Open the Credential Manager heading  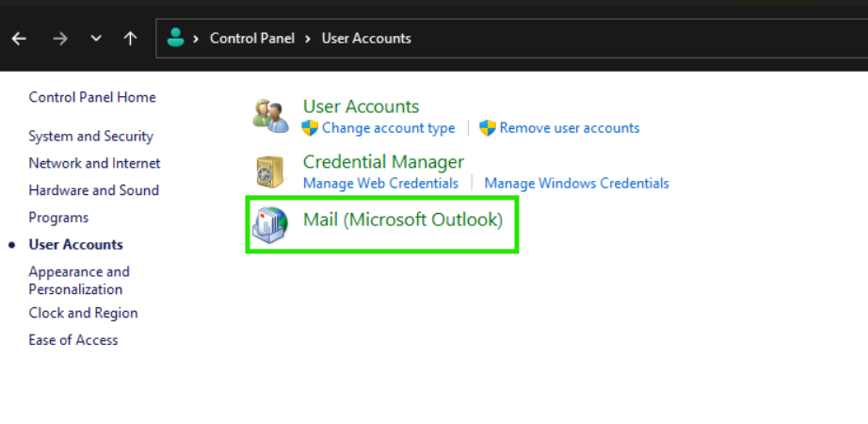(383, 162)
